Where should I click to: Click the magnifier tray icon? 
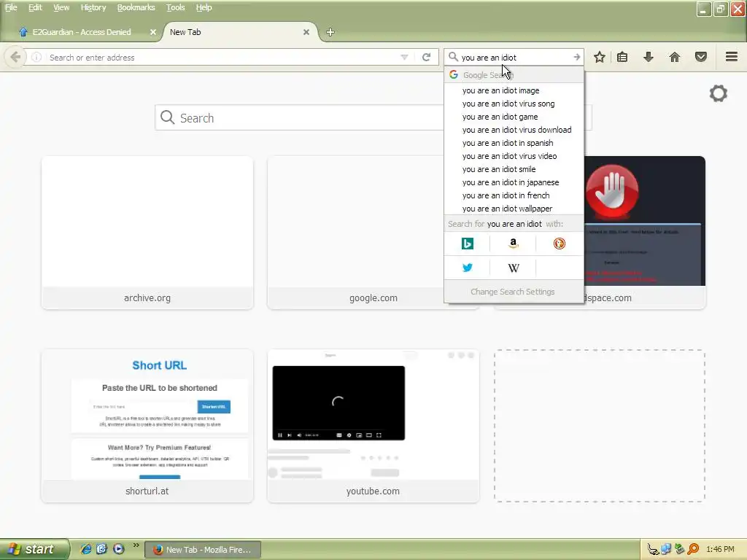[x=693, y=549]
